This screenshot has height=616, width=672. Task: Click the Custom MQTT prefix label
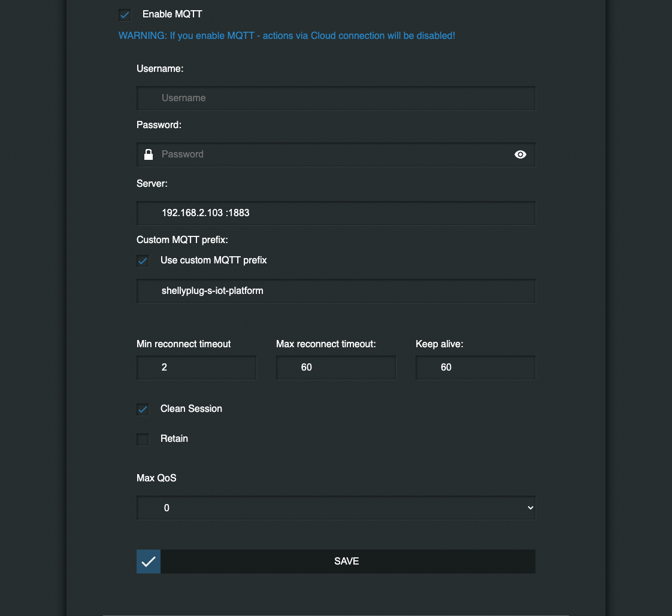coord(183,240)
